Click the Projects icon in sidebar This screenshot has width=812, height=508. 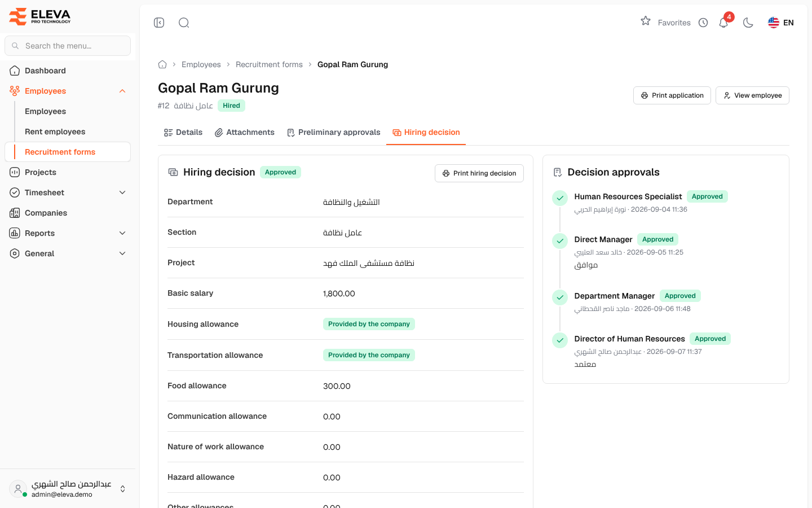tap(15, 172)
